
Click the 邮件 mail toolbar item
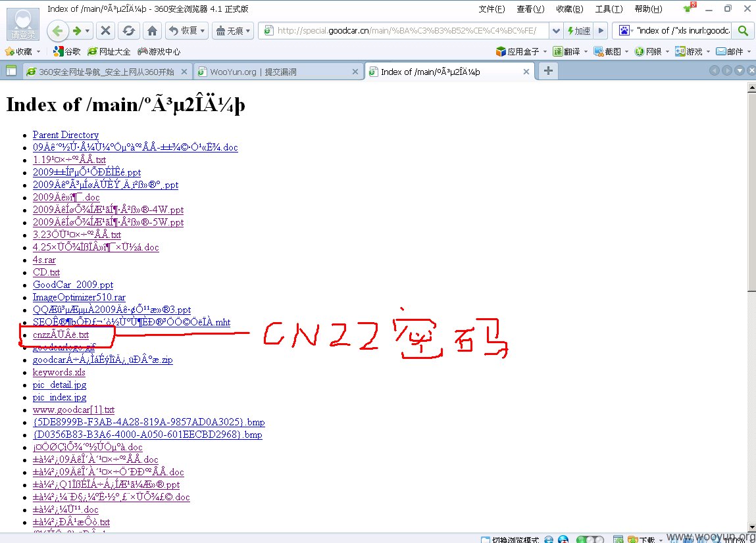tap(730, 51)
